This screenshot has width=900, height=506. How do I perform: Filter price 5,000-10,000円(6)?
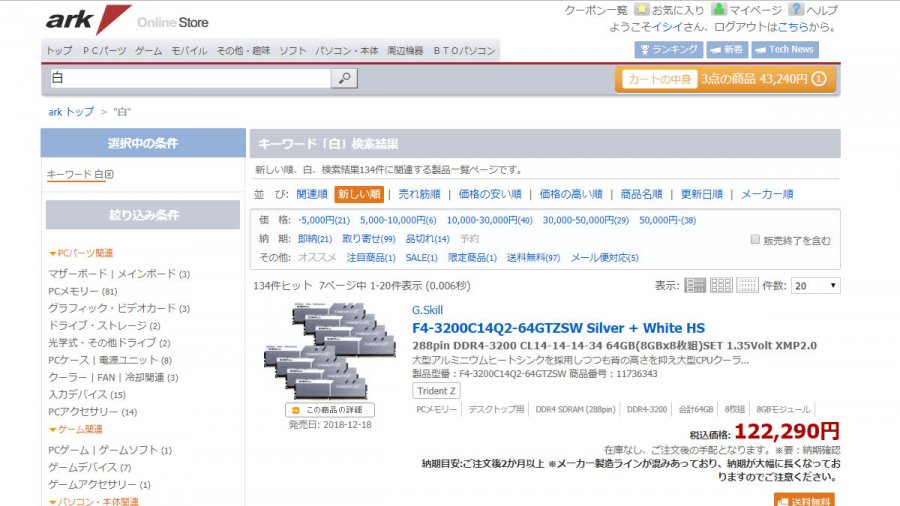tap(398, 220)
